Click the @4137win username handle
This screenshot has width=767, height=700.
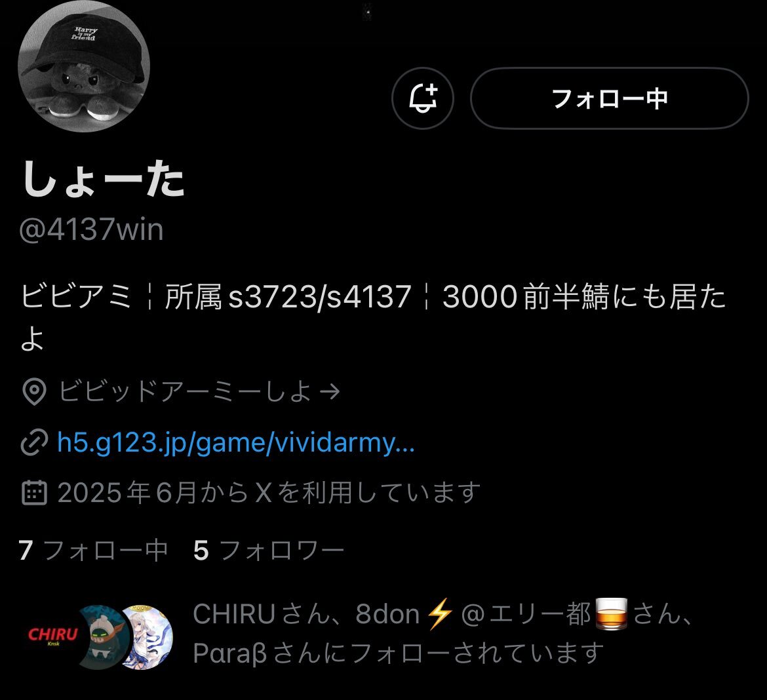click(91, 229)
